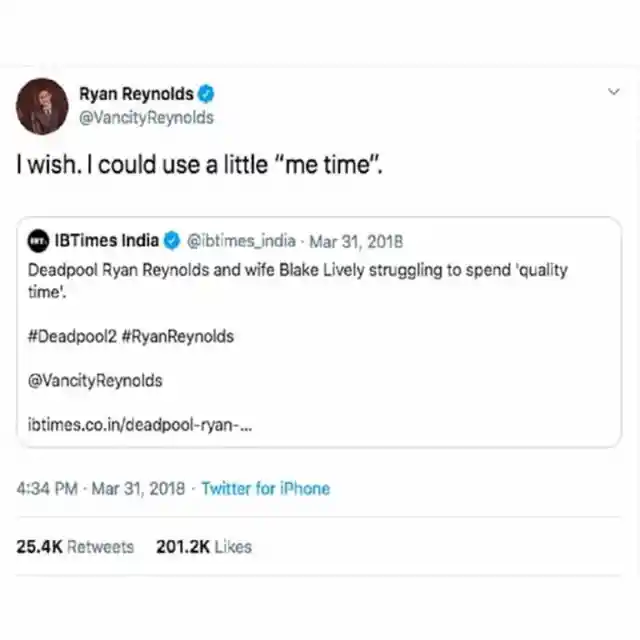640x640 pixels.
Task: Click @VancityReynolds mention in quoted tweet
Action: (95, 380)
